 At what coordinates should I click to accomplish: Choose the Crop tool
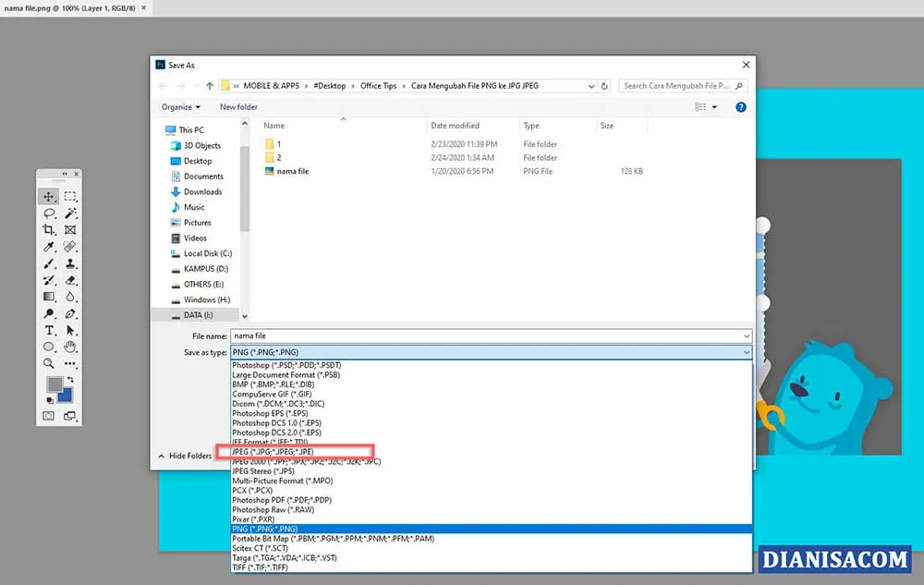49,229
